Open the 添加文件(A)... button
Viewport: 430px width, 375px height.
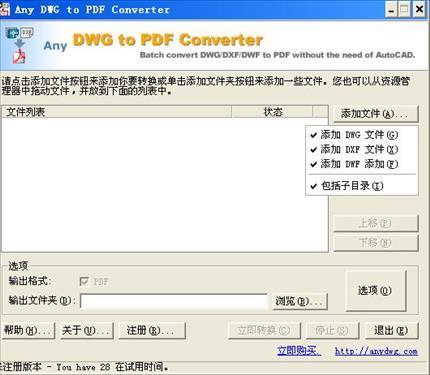(376, 114)
